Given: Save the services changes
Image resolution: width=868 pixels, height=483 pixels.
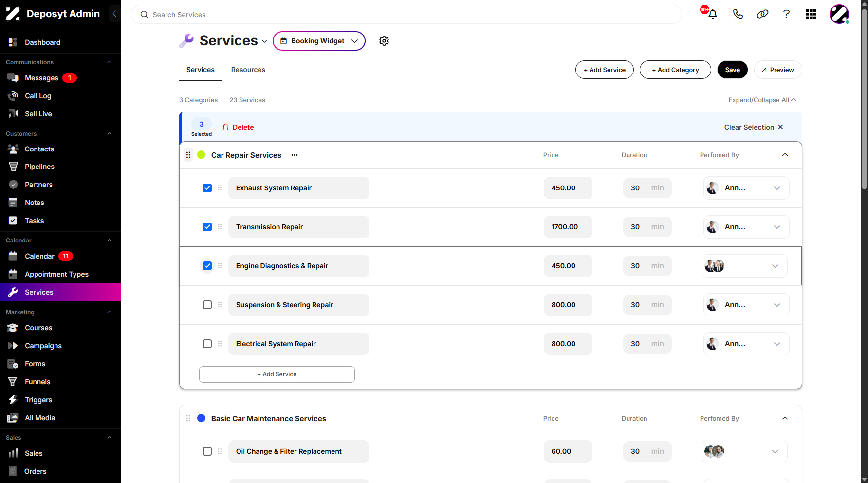Looking at the screenshot, I should [x=733, y=70].
